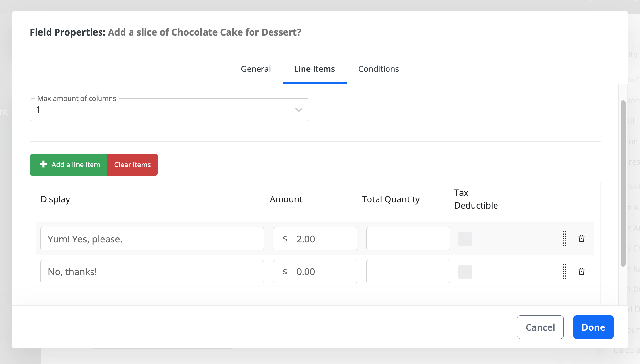Image resolution: width=640 pixels, height=364 pixels.
Task: Click the dropdown chevron arrow for columns
Action: (298, 110)
